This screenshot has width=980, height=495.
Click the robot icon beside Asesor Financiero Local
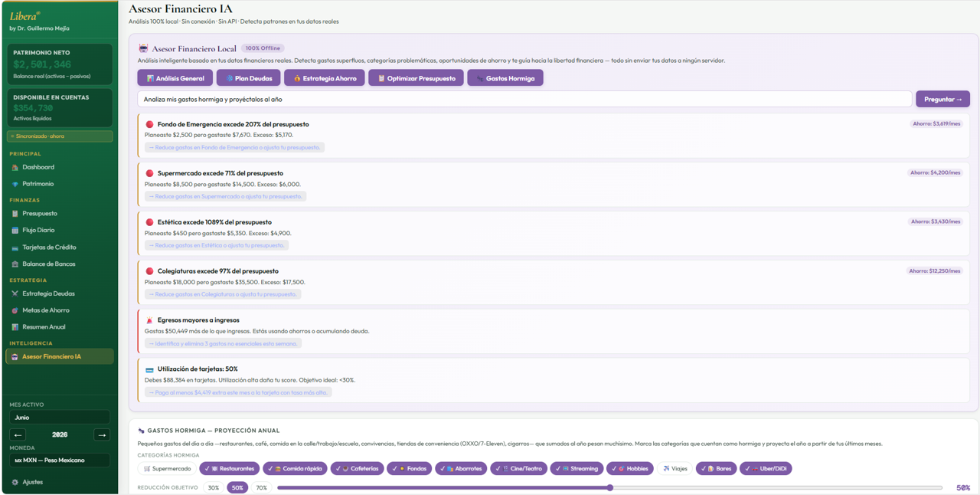(142, 48)
